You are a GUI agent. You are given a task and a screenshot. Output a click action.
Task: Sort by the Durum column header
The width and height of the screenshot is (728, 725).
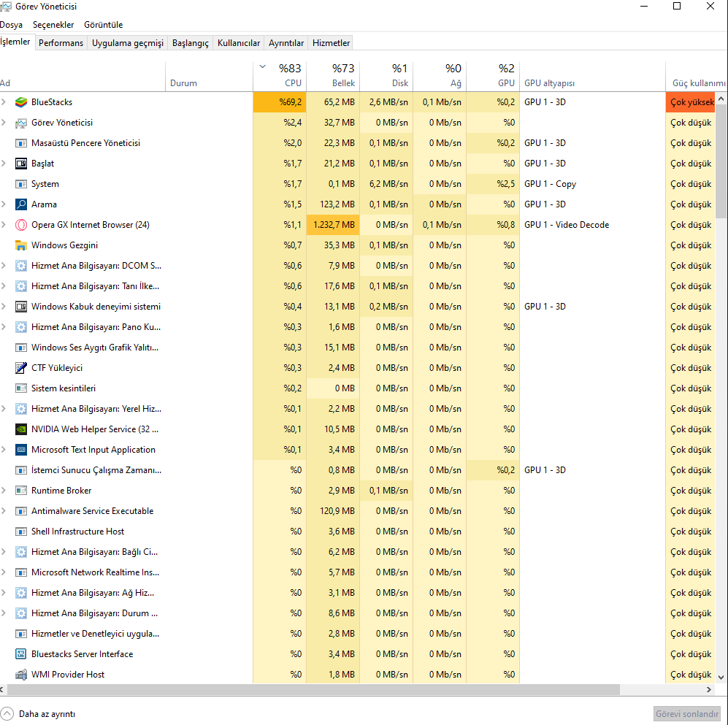pyautogui.click(x=209, y=76)
